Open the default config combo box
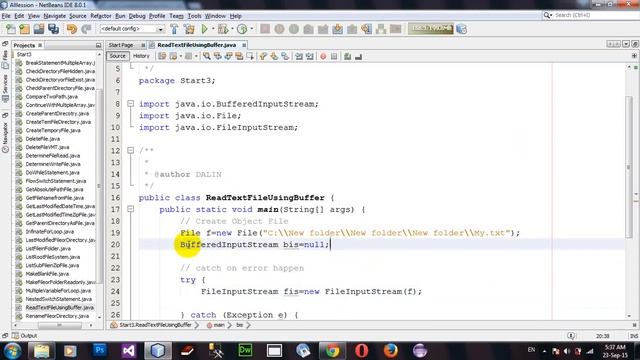 pos(132,29)
